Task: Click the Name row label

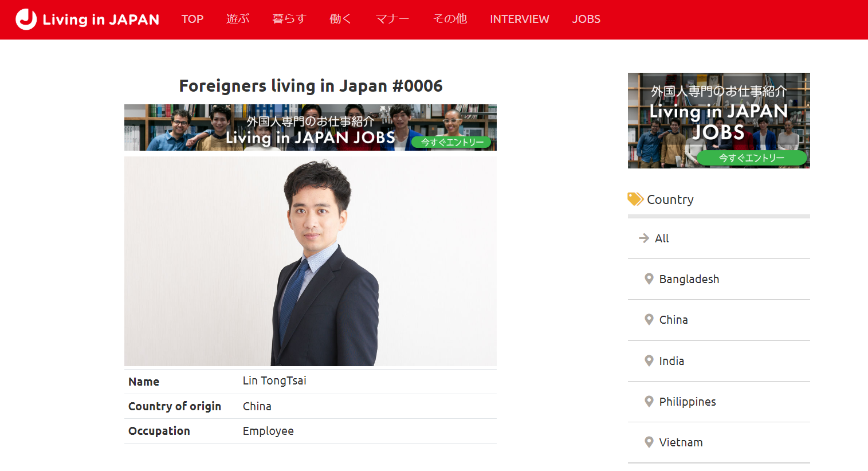Action: coord(144,382)
